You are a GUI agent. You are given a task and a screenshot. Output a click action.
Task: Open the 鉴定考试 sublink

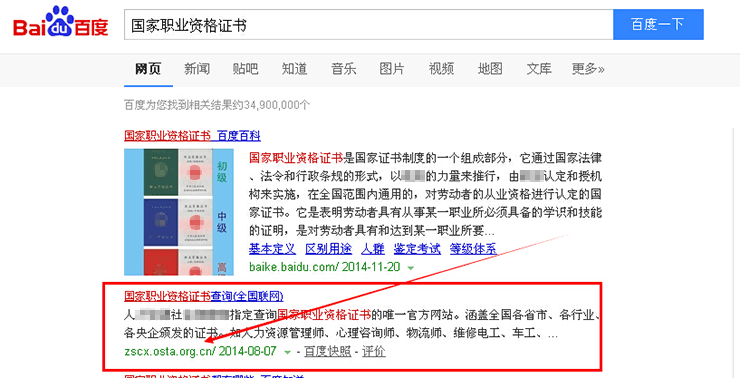417,249
